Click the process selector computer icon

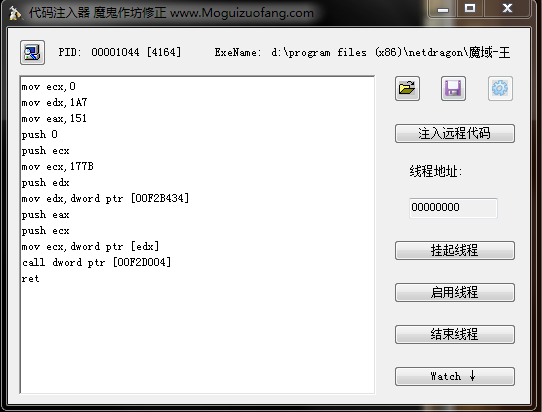point(32,53)
